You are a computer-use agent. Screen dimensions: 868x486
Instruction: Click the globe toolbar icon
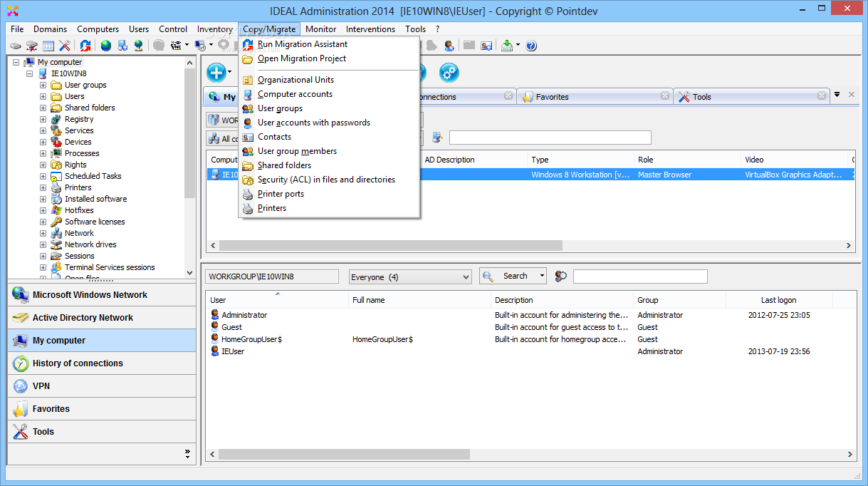[x=105, y=46]
